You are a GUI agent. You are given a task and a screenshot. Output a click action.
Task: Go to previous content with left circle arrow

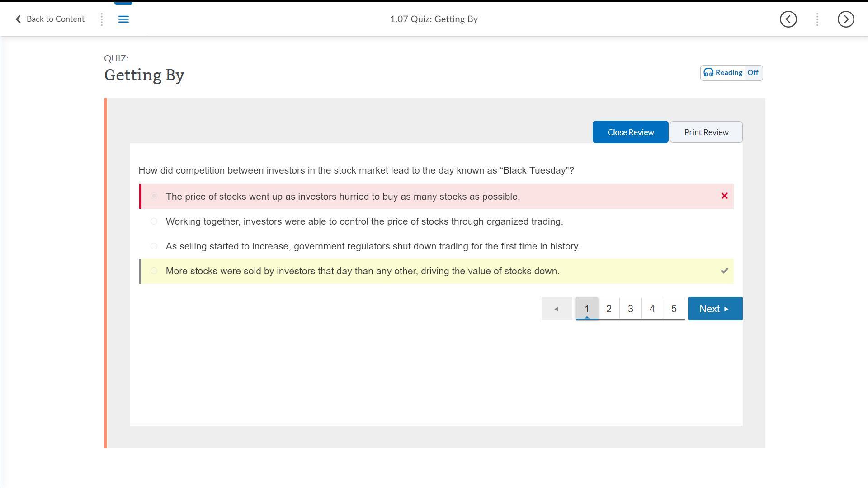pyautogui.click(x=788, y=19)
